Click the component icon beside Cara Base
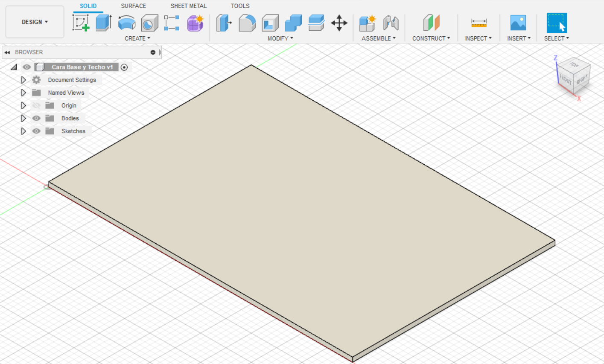This screenshot has width=604, height=364. 40,67
